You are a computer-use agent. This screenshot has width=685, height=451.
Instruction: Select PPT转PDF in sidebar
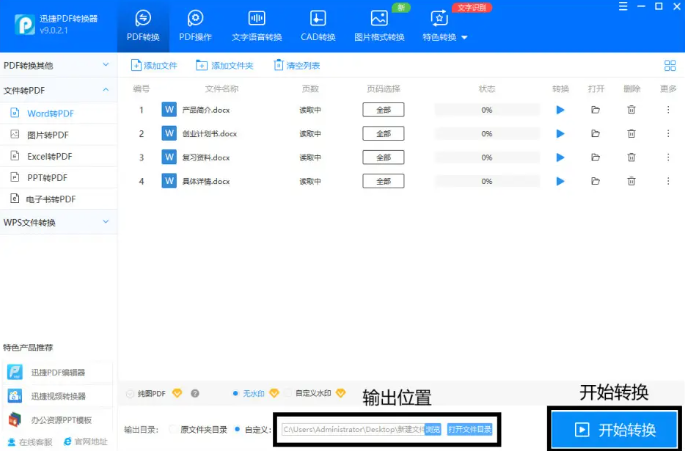tap(58, 177)
